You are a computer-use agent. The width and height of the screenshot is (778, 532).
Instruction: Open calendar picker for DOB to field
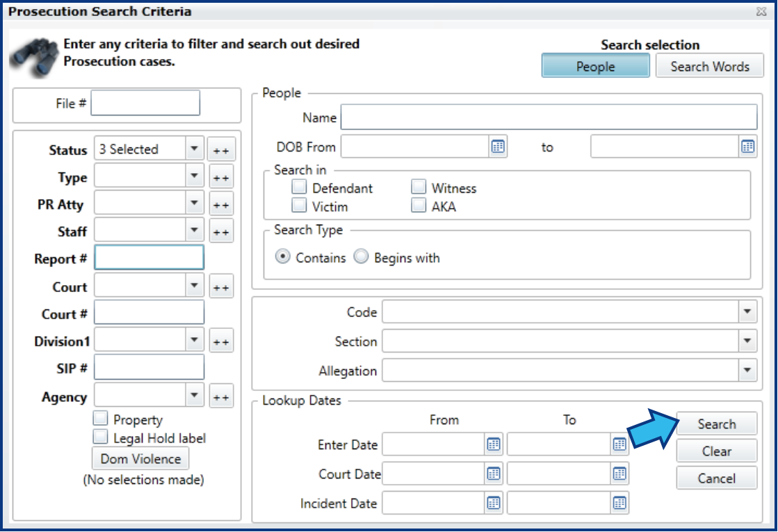747,147
